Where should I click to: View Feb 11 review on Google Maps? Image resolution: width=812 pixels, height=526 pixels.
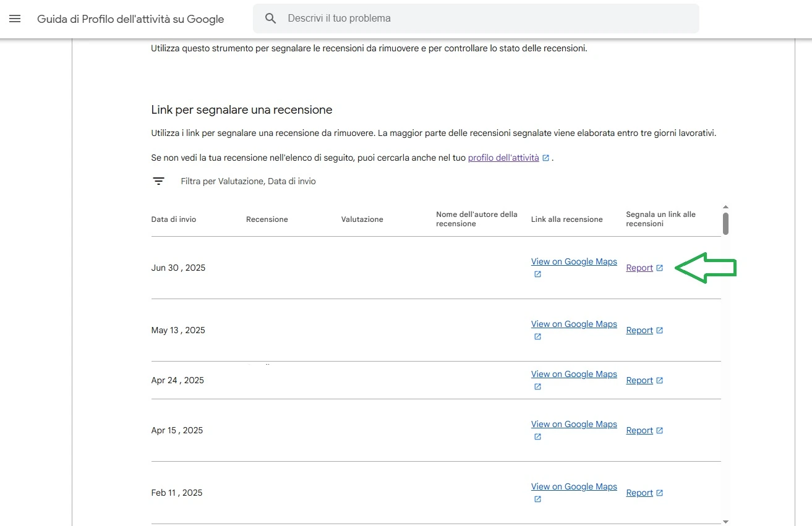pos(574,486)
